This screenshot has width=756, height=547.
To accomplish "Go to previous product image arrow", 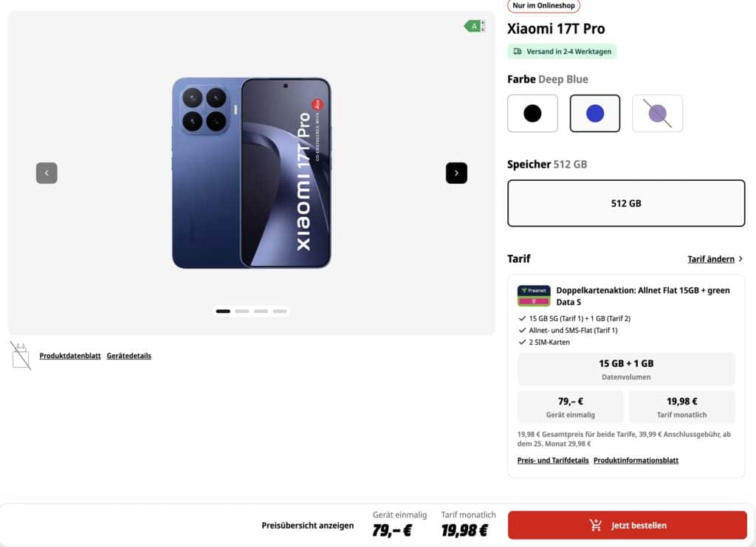I will tap(47, 173).
